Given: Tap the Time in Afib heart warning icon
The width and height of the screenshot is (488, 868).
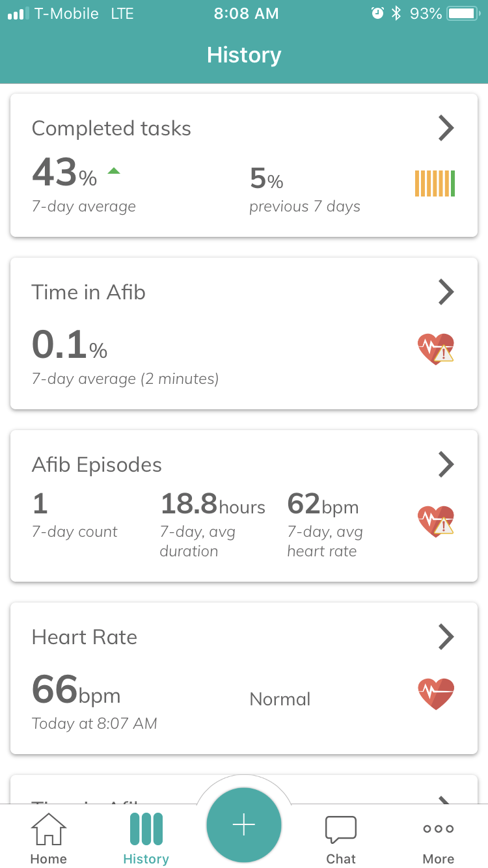Looking at the screenshot, I should 435,349.
